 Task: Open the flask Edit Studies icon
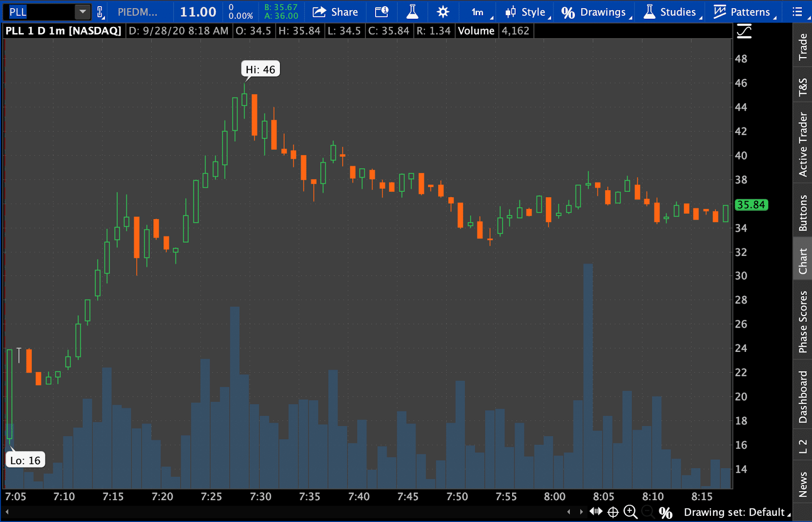click(413, 12)
